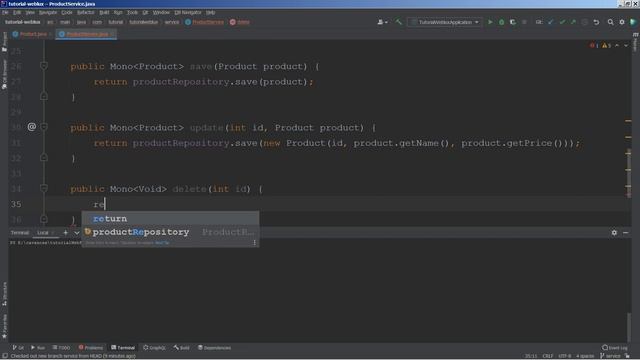The width and height of the screenshot is (640, 360).
Task: Collapse the delete method fold marker
Action: point(44,188)
